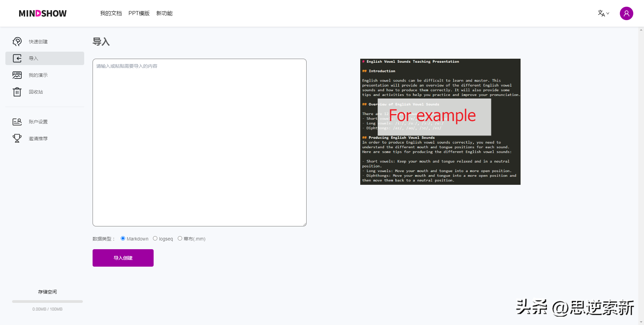This screenshot has height=325, width=644.
Task: Open the purple user avatar menu
Action: (626, 13)
